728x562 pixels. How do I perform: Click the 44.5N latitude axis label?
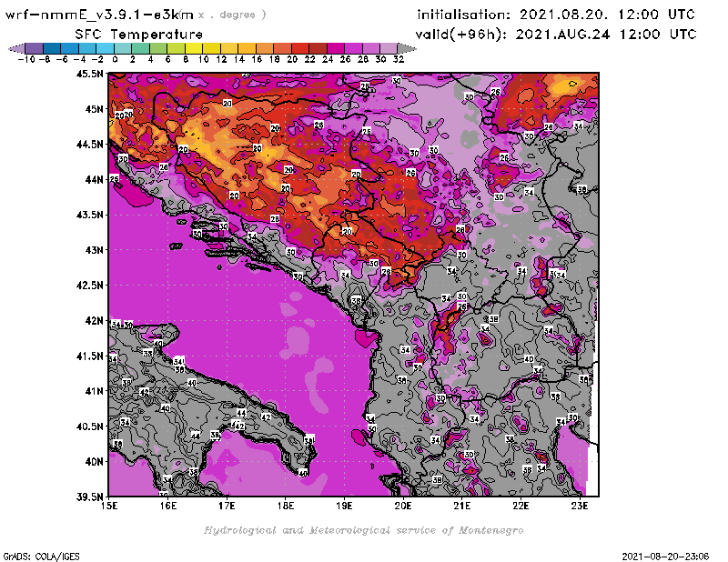coord(89,145)
